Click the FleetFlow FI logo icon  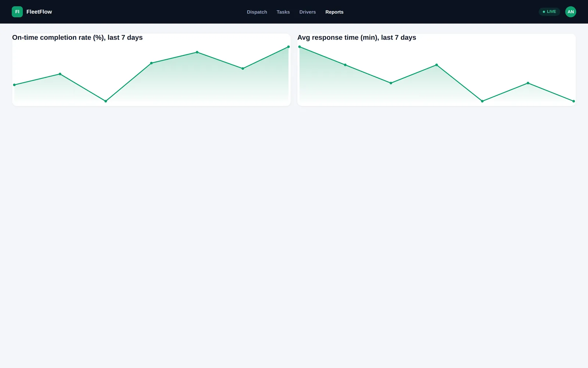pos(17,12)
